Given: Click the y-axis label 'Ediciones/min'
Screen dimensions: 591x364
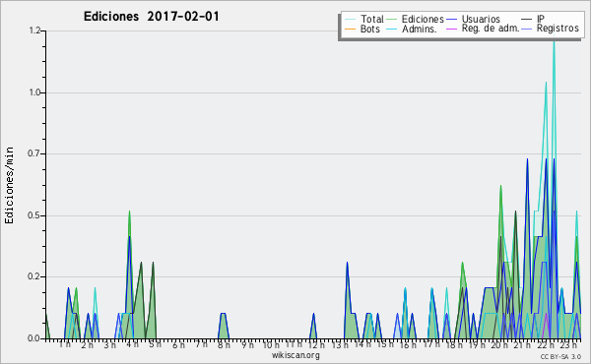Looking at the screenshot, I should (9, 185).
